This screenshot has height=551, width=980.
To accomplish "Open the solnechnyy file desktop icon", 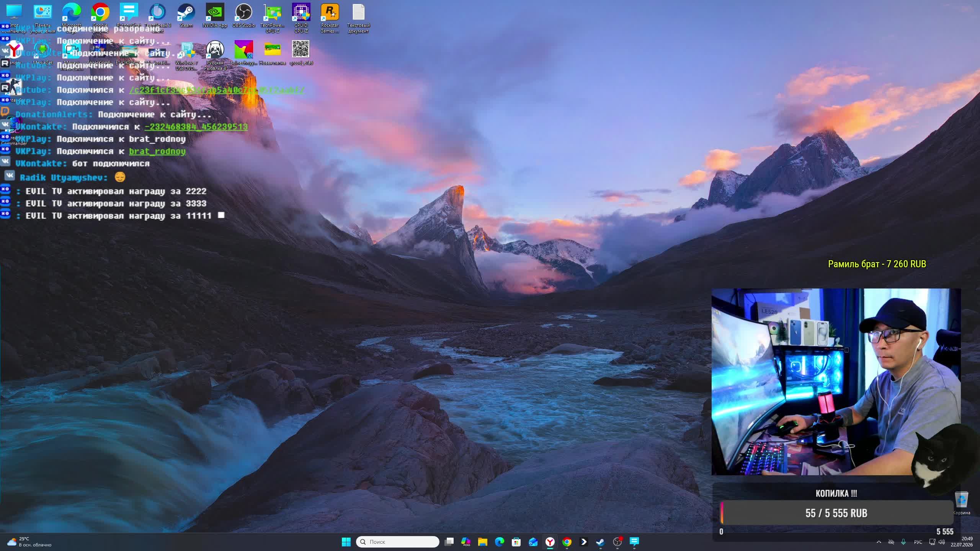I will [243, 52].
